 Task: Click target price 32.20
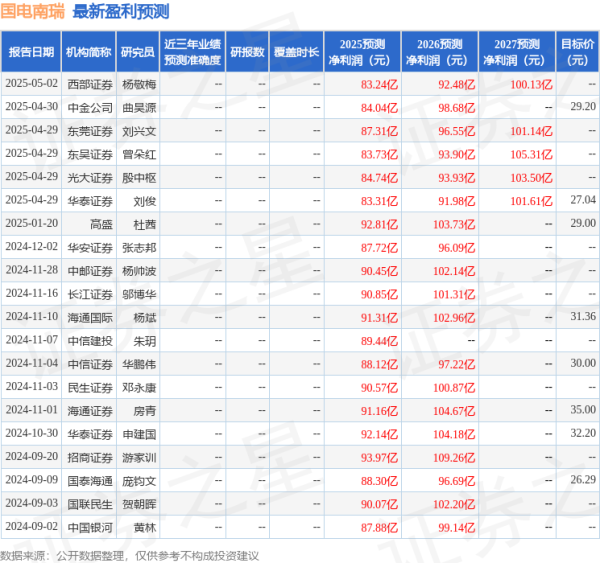(583, 433)
